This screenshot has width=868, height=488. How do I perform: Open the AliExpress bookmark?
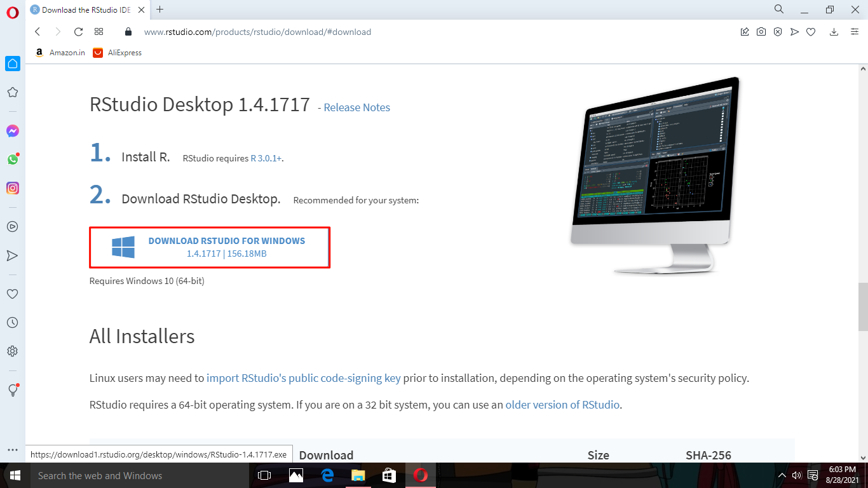click(x=118, y=53)
